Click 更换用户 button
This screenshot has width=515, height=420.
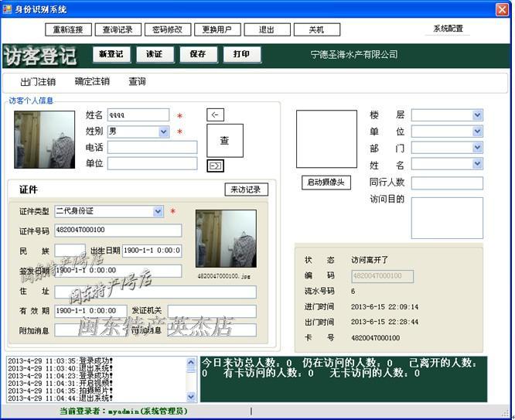217,29
